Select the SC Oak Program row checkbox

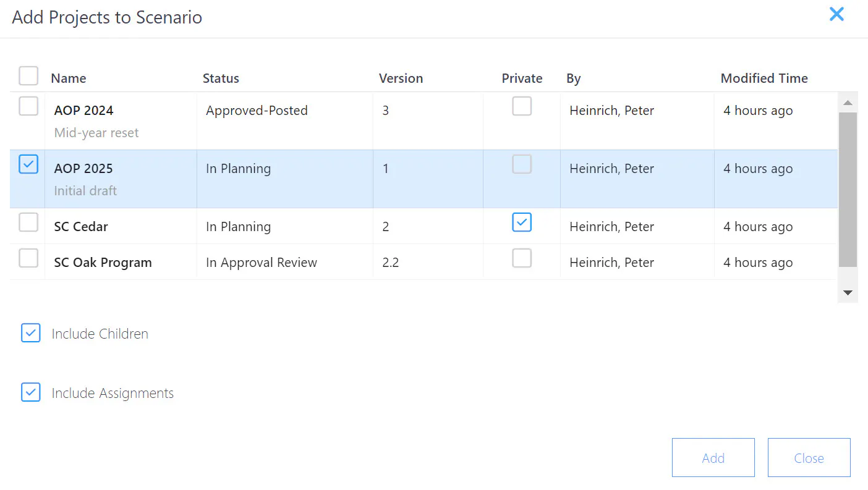tap(28, 258)
